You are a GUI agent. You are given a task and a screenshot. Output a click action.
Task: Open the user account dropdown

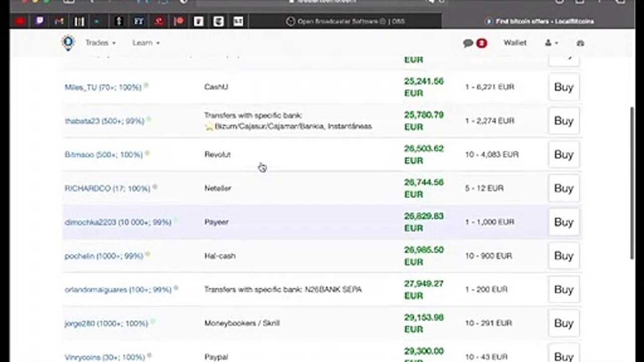tap(551, 43)
